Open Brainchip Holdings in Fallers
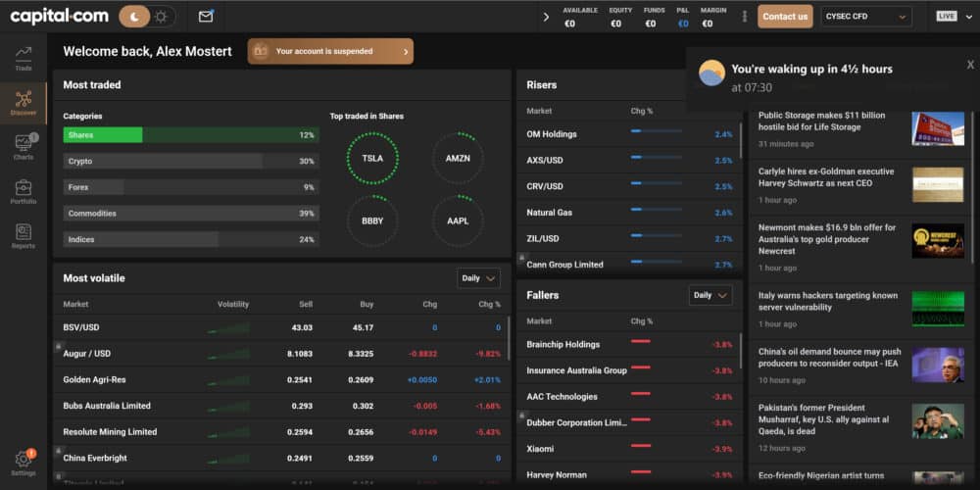Viewport: 980px width, 490px height. (629, 344)
